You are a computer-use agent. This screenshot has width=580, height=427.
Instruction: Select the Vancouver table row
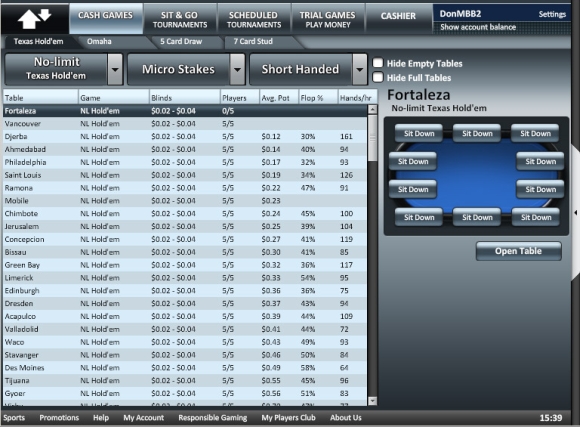click(185, 124)
